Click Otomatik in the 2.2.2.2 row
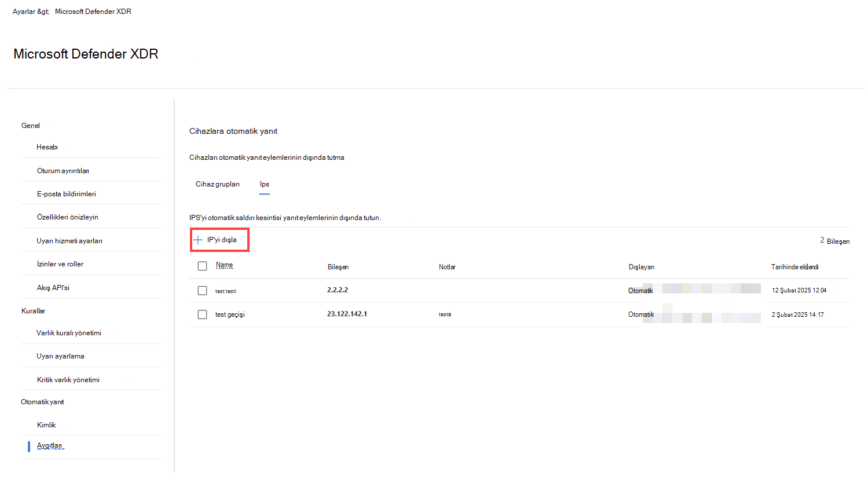868x483 pixels. 640,291
